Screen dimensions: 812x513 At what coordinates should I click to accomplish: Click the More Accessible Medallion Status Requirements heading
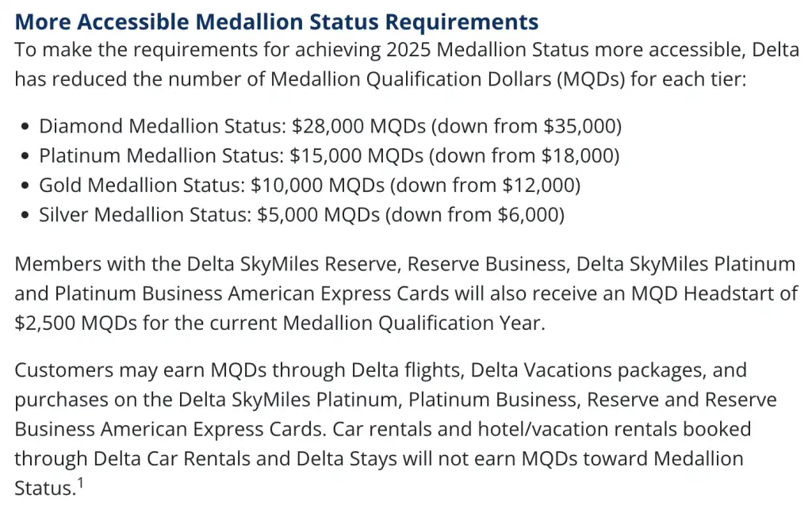[277, 21]
